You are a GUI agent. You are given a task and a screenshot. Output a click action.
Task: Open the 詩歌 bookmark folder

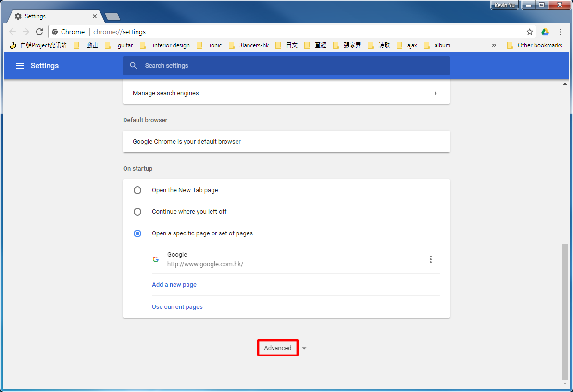coord(379,45)
